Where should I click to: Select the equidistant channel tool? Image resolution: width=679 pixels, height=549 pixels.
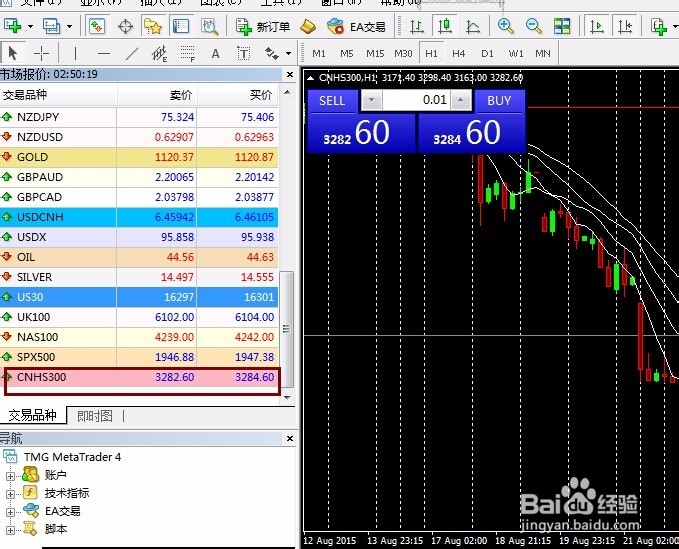pos(159,53)
